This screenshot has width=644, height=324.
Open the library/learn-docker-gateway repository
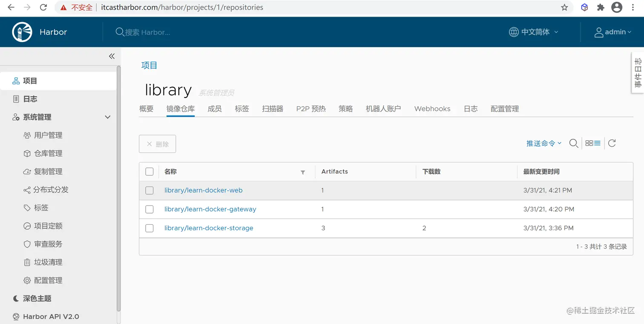tap(210, 209)
